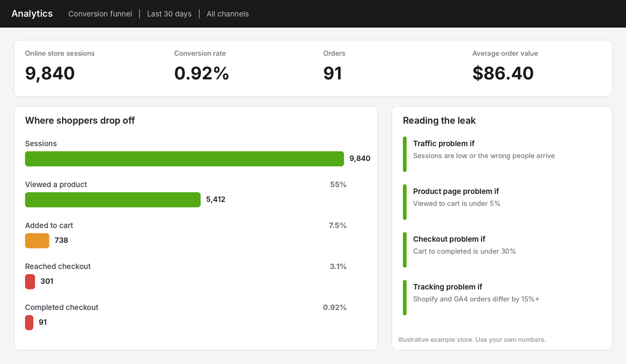Click the Traffic problem if title
The width and height of the screenshot is (626, 364).
point(443,144)
